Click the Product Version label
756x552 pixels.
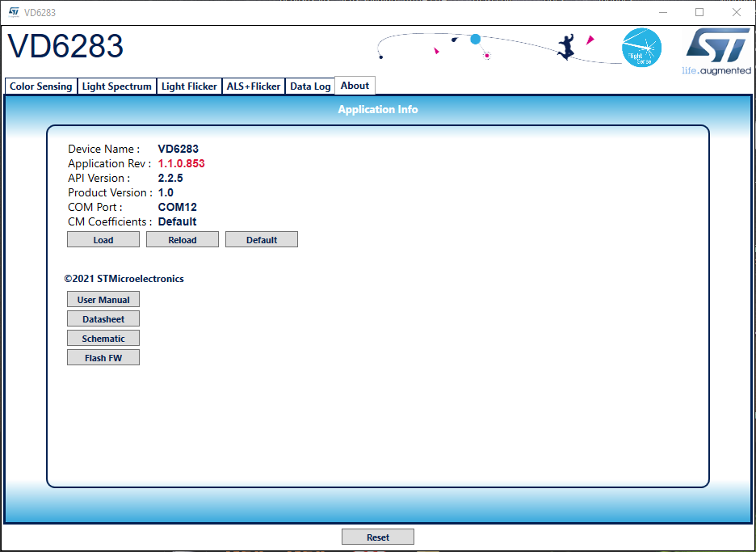pyautogui.click(x=110, y=192)
